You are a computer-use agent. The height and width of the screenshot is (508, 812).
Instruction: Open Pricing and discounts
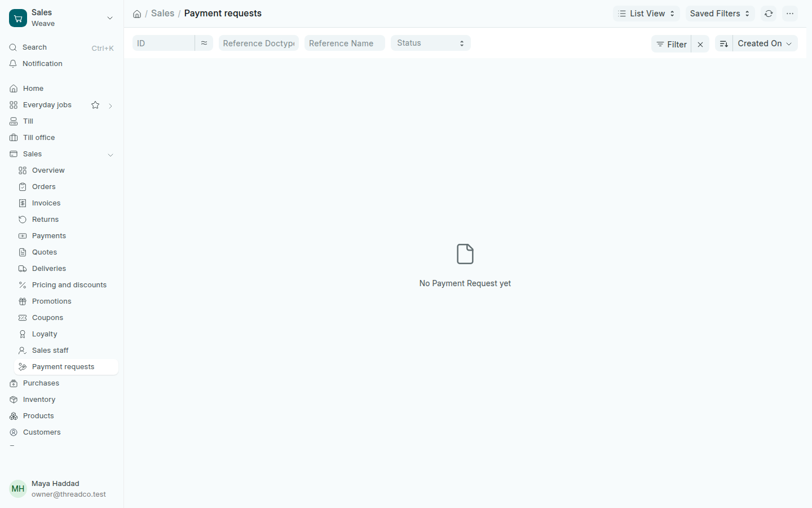(66, 285)
